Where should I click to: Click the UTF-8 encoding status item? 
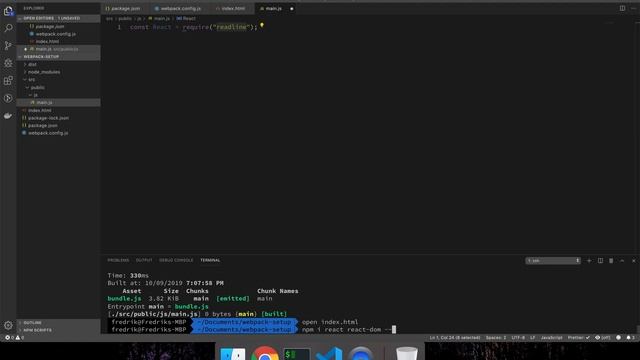(x=518, y=338)
